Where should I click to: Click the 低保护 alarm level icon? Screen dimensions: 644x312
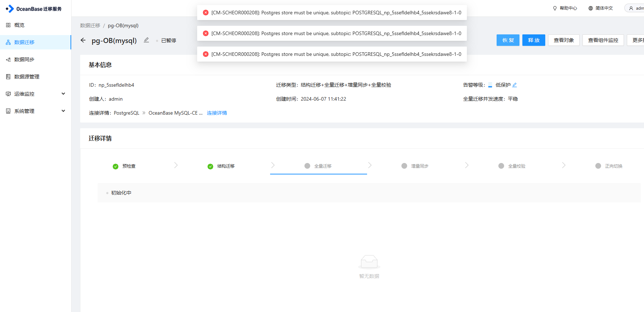point(490,85)
